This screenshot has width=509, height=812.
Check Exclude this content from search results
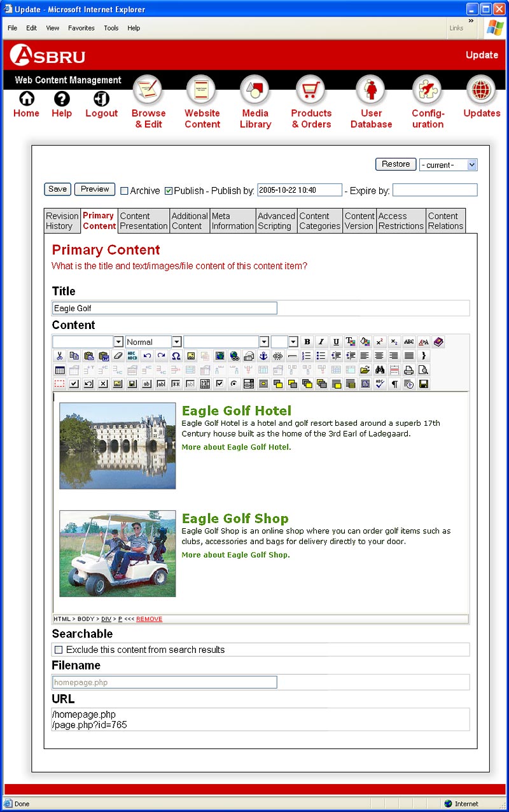pyautogui.click(x=59, y=650)
